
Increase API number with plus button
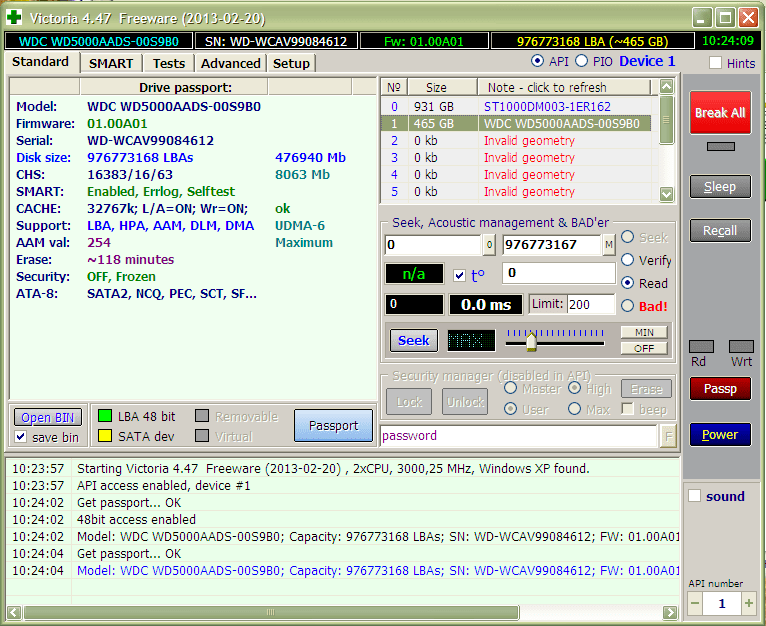point(748,603)
